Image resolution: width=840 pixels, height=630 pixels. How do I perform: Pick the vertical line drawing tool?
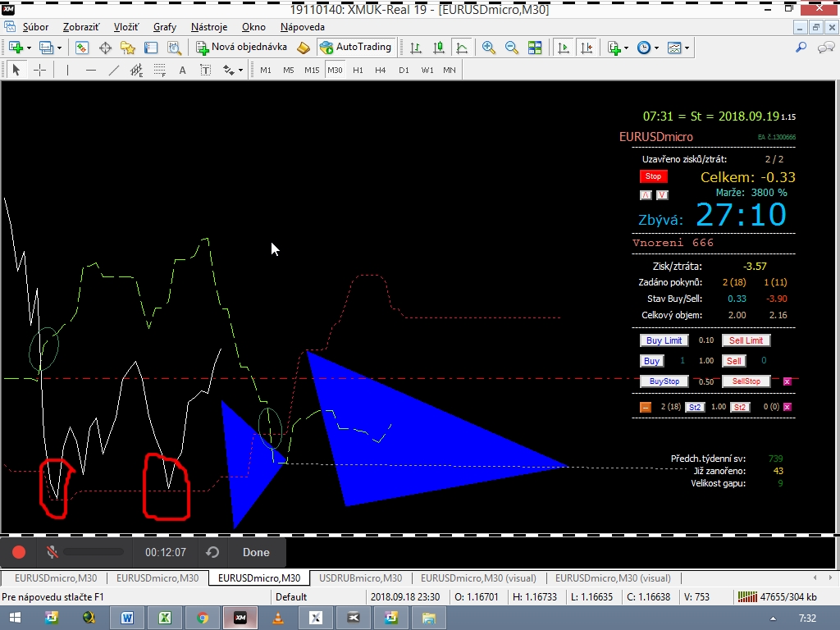pyautogui.click(x=67, y=70)
